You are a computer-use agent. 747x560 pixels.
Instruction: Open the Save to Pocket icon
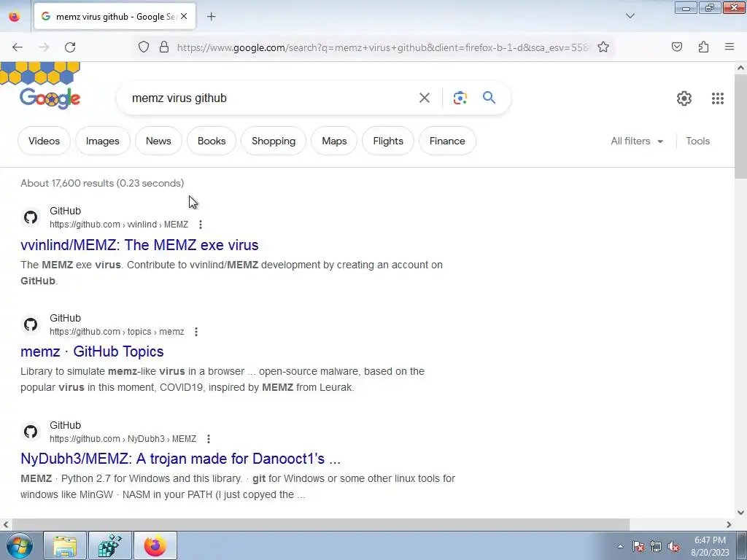point(676,47)
